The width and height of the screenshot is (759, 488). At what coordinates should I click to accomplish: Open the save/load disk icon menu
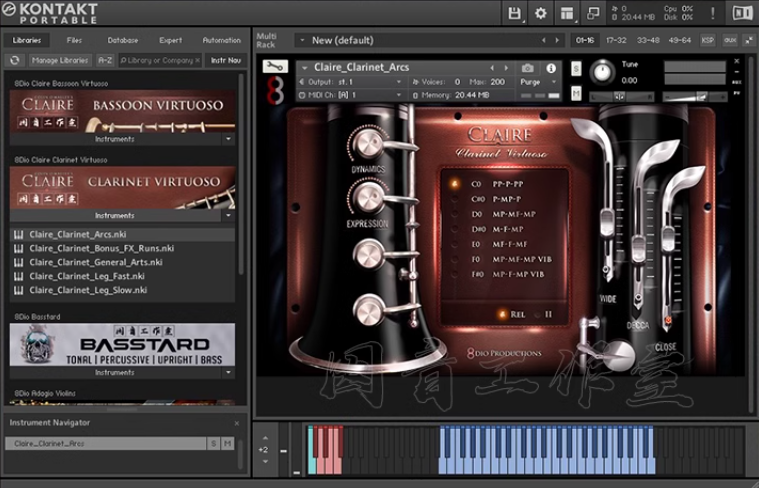click(x=514, y=13)
